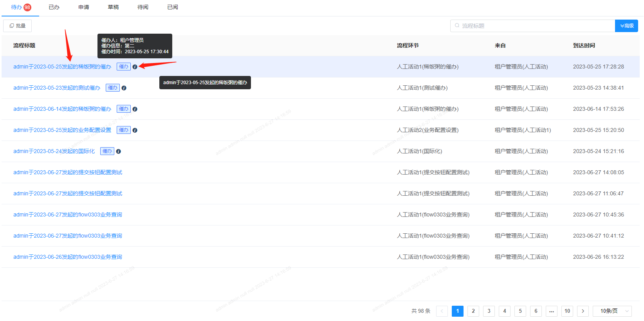Click 人工活动1(测试催办) cell
The height and width of the screenshot is (321, 644).
tap(422, 88)
